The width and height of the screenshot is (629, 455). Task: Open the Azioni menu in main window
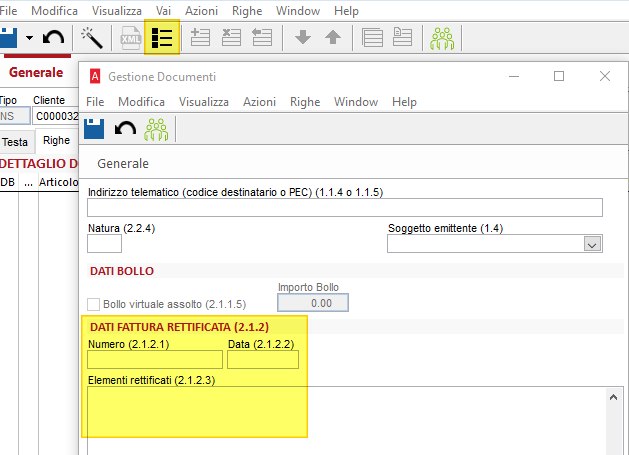point(201,11)
